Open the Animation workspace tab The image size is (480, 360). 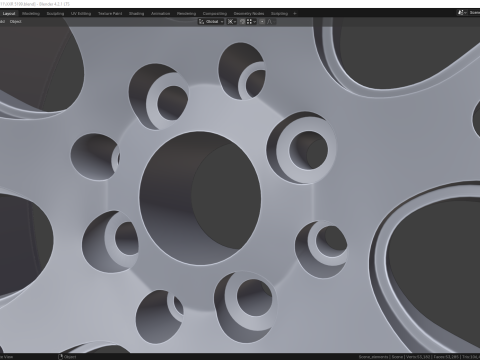tap(160, 14)
